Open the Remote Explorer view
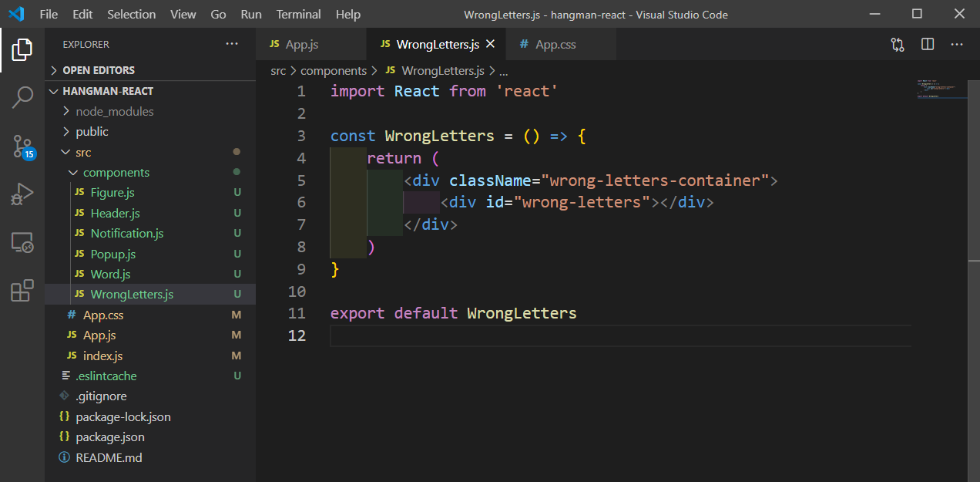The width and height of the screenshot is (980, 482). click(22, 242)
